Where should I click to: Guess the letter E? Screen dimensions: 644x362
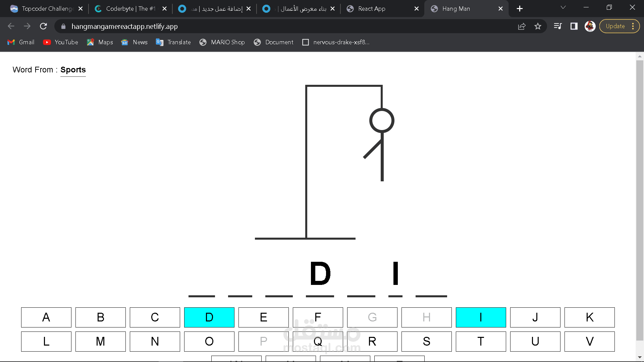click(x=263, y=317)
